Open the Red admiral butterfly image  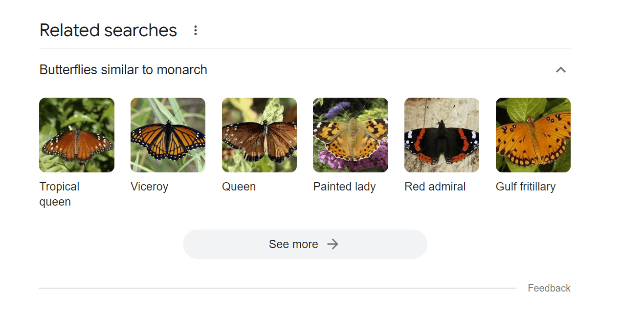pyautogui.click(x=442, y=135)
